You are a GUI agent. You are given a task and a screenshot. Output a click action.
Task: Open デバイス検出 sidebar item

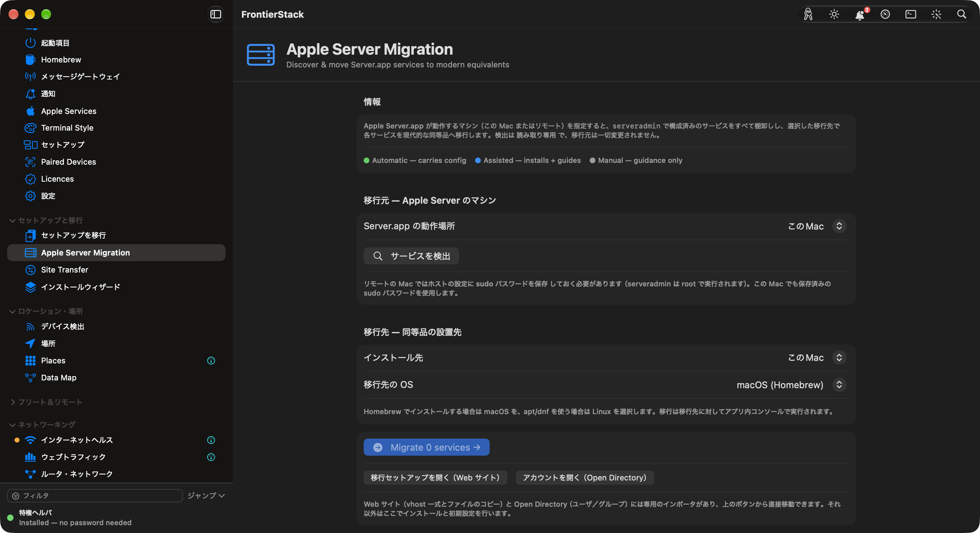116,326
